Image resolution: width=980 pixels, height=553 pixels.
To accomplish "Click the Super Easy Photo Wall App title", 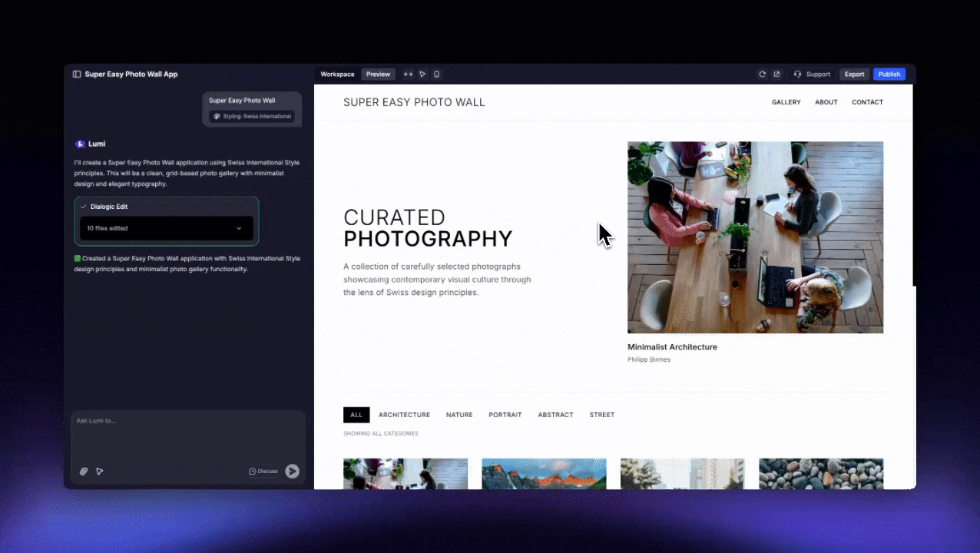I will (x=131, y=75).
